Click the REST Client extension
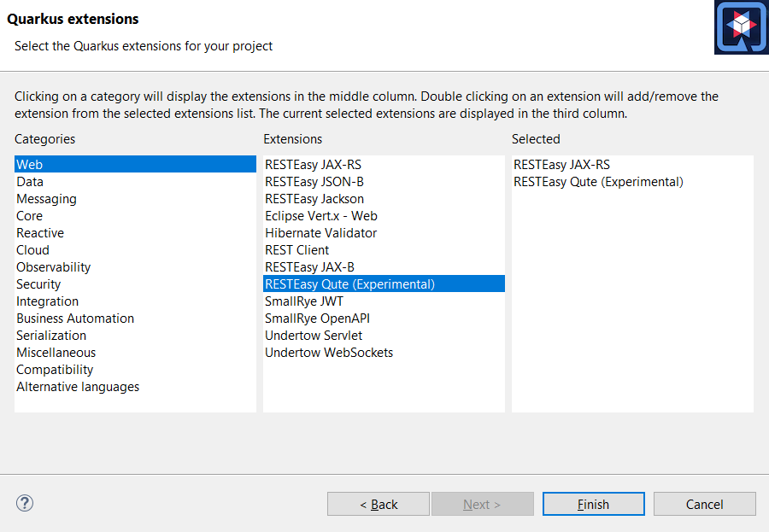Screen dimensions: 769x532 296,250
